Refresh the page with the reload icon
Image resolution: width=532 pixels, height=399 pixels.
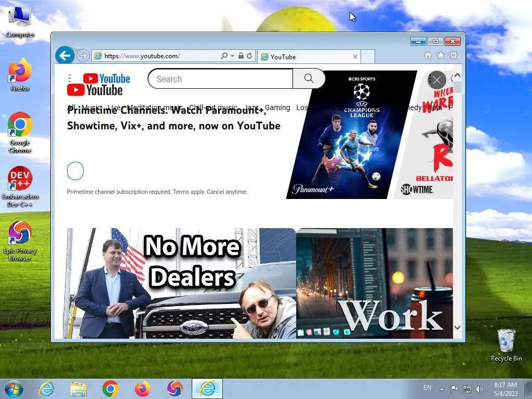tap(249, 56)
